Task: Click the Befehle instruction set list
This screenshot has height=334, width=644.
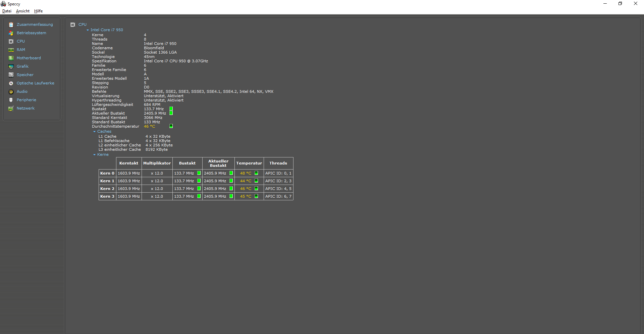Action: click(209, 92)
